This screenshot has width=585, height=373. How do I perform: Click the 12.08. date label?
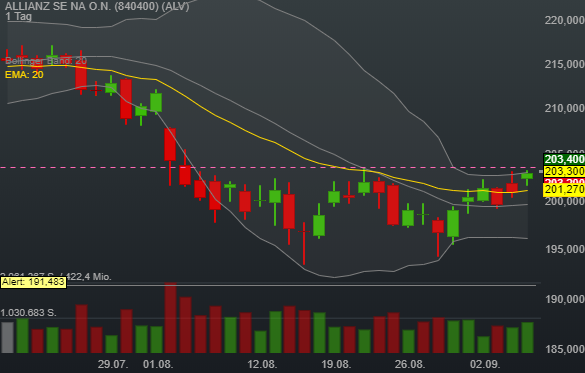pos(262,364)
